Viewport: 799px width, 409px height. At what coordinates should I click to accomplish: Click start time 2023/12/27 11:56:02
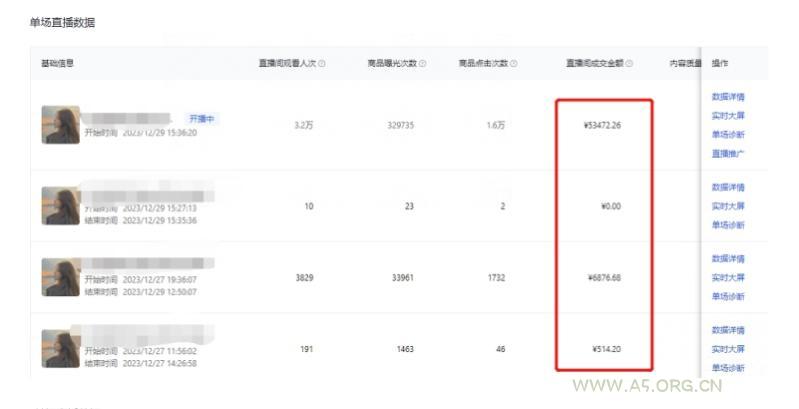(x=159, y=350)
